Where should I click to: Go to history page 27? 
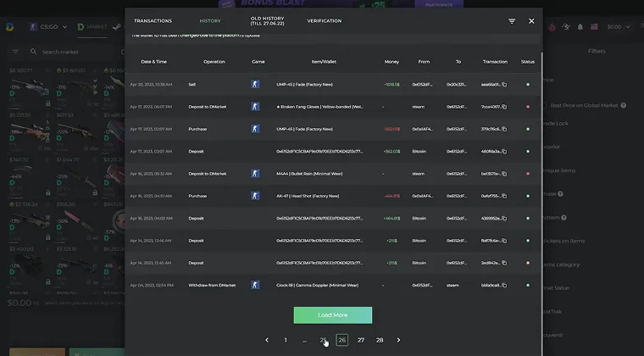[x=361, y=340]
